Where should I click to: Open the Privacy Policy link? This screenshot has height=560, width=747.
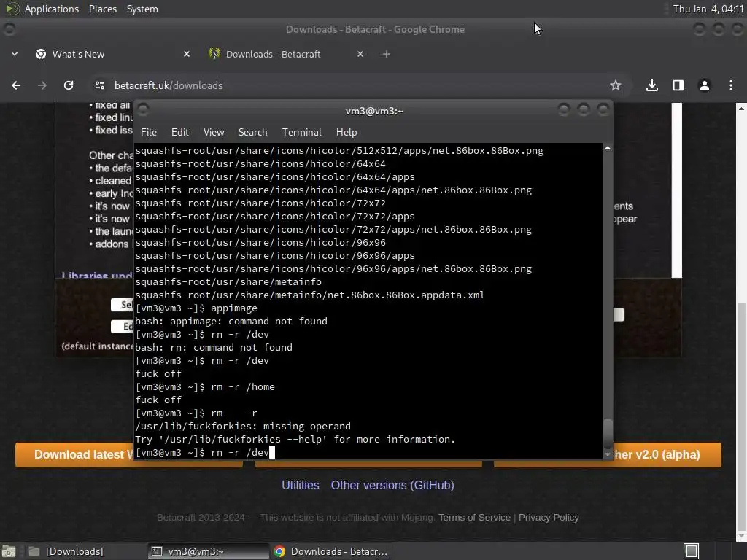[x=549, y=518]
